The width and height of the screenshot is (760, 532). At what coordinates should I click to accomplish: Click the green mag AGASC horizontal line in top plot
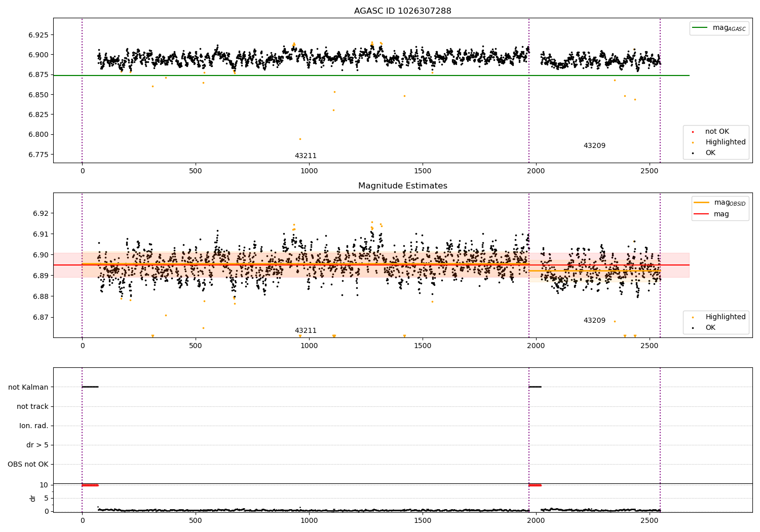[371, 75]
